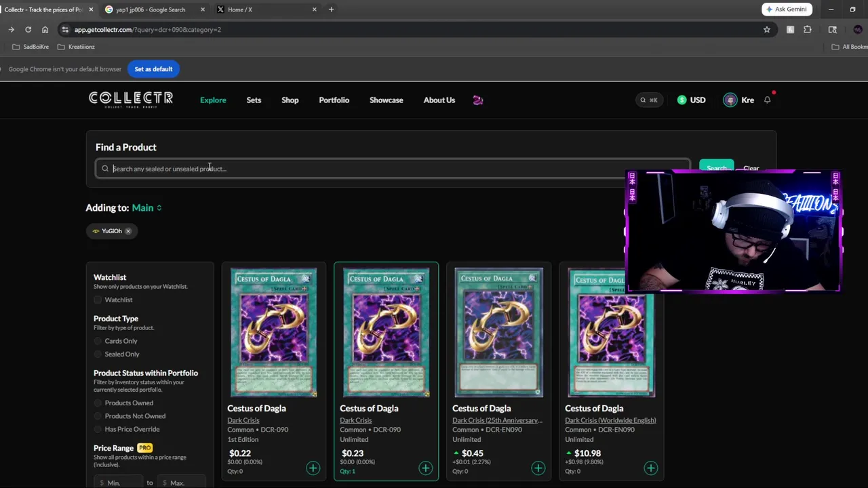This screenshot has height=488, width=868.
Task: Enable the Products Not Owned filter
Action: (98, 416)
